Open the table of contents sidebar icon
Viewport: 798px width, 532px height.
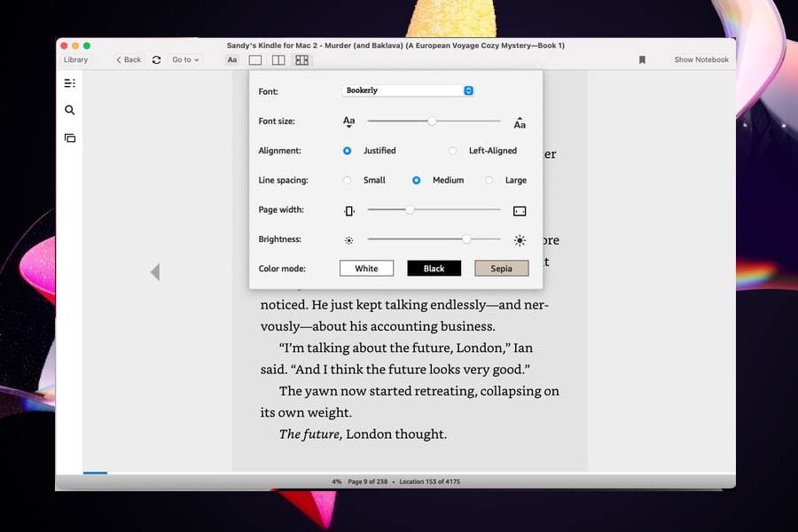coord(69,82)
